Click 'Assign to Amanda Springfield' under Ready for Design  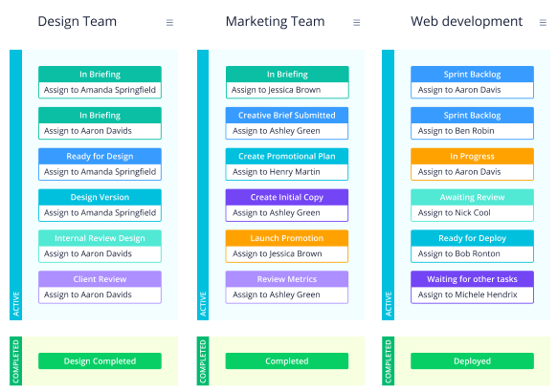pos(100,172)
